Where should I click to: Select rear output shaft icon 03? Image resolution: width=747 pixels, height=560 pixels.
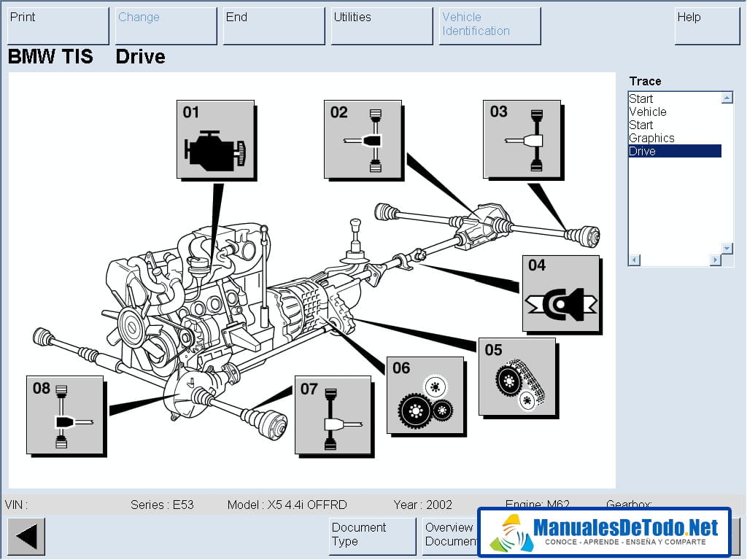pyautogui.click(x=522, y=139)
